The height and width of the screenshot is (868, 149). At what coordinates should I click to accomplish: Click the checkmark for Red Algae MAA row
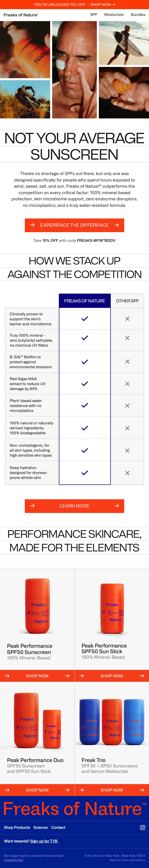pos(85,383)
